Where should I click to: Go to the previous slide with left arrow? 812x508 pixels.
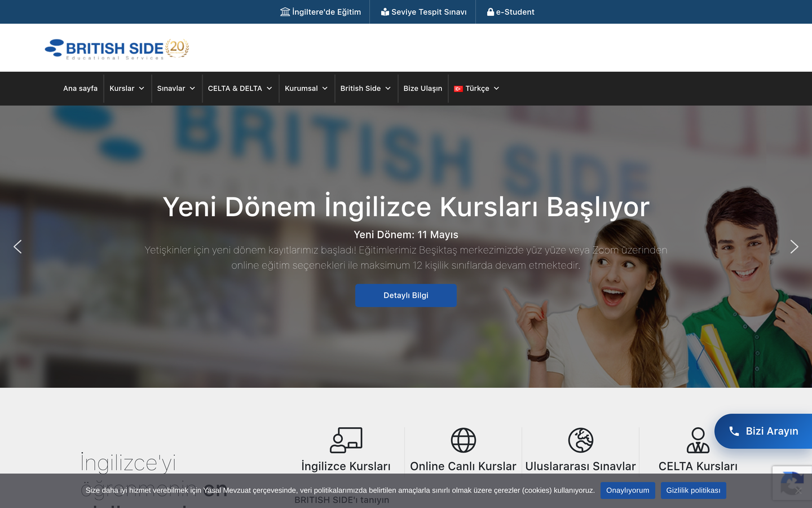17,247
